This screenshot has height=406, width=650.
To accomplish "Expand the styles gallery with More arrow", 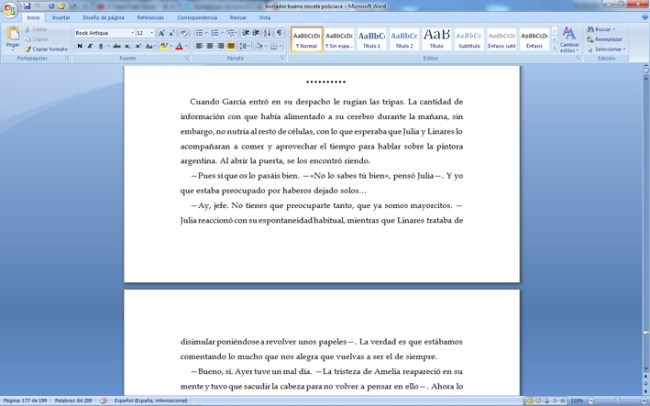I will (554, 48).
